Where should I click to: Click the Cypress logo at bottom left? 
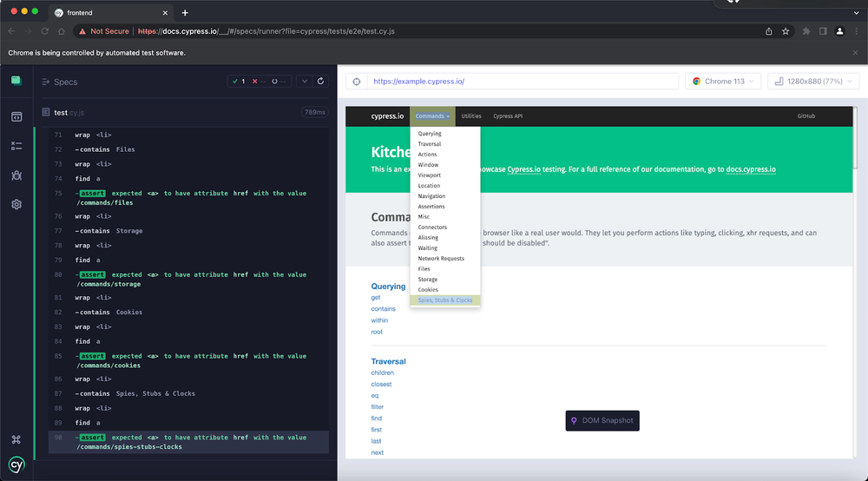click(16, 465)
